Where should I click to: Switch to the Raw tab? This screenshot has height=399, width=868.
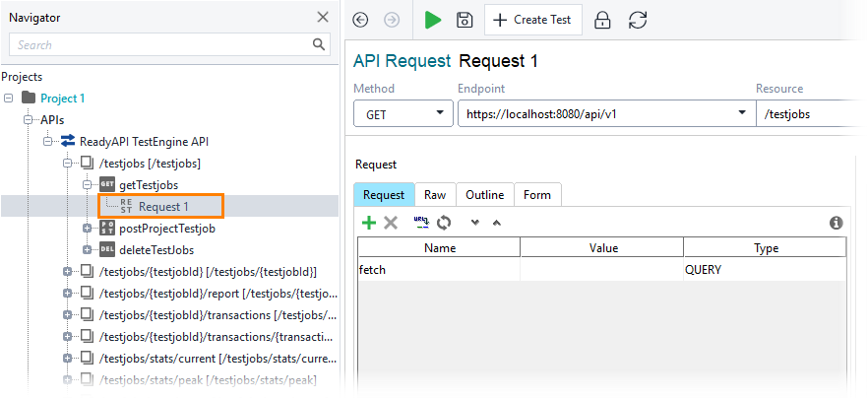coord(435,194)
